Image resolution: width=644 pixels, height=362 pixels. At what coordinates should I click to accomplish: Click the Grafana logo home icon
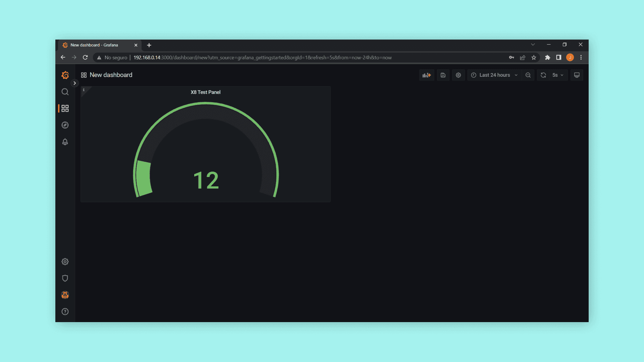[x=65, y=75]
